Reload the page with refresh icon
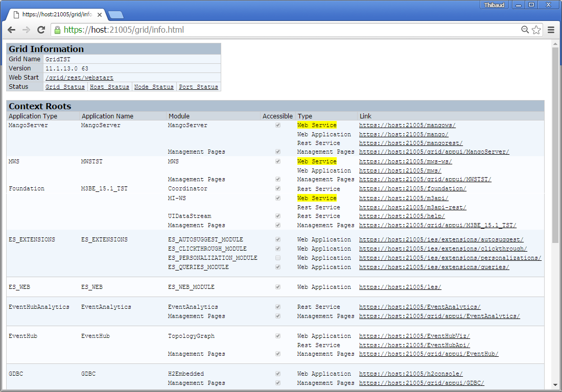Viewport: 562px width, 392px height. pos(41,30)
